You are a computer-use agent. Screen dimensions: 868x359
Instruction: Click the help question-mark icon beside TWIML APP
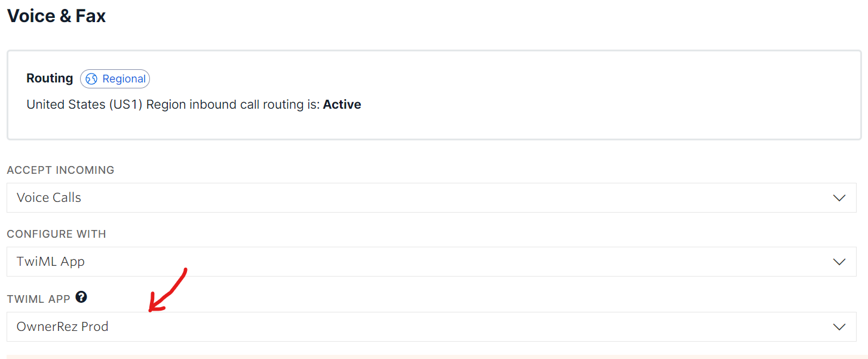pos(81,297)
